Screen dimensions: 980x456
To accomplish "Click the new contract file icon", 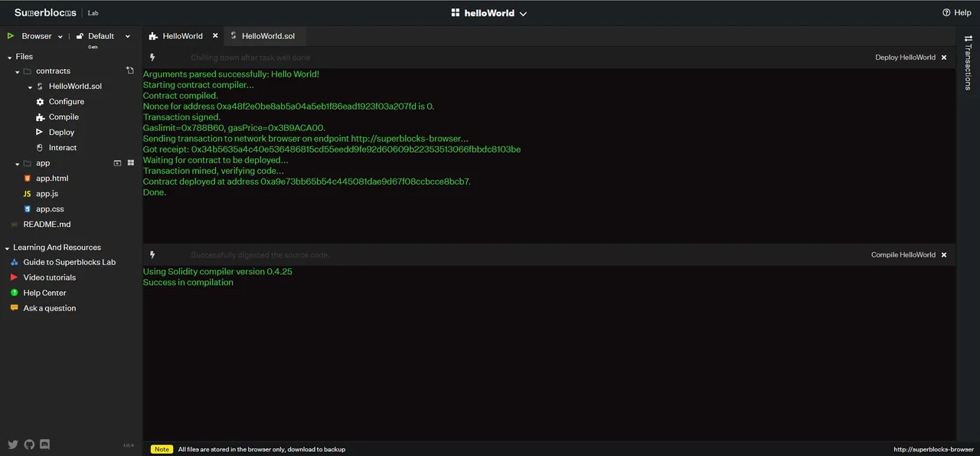I will pos(130,71).
